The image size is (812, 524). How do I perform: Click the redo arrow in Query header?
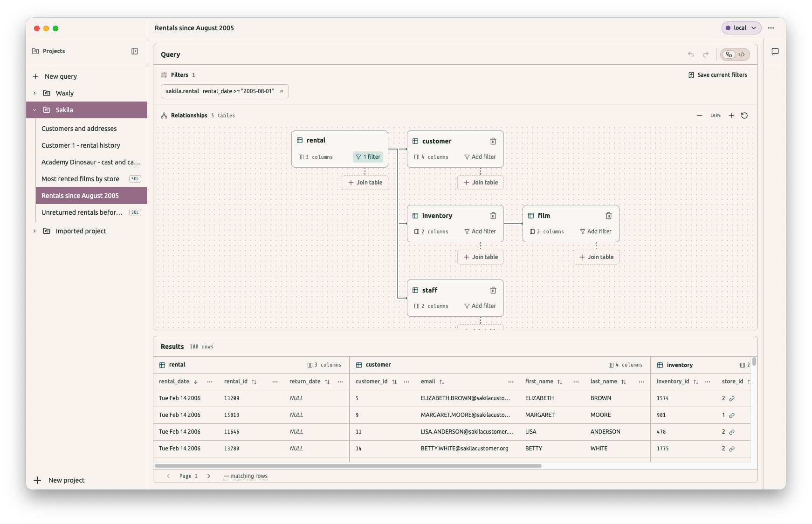[706, 54]
